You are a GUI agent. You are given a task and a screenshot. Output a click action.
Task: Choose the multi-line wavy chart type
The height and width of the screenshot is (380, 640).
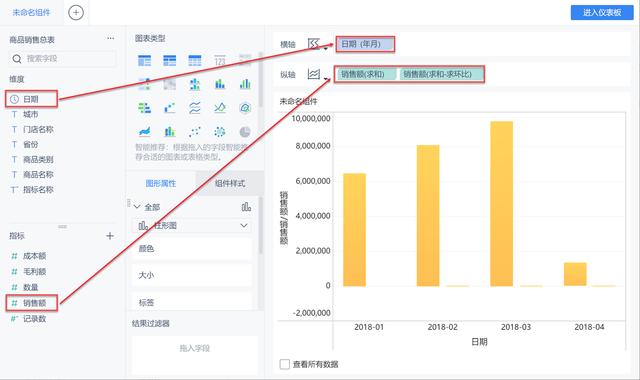pos(195,108)
